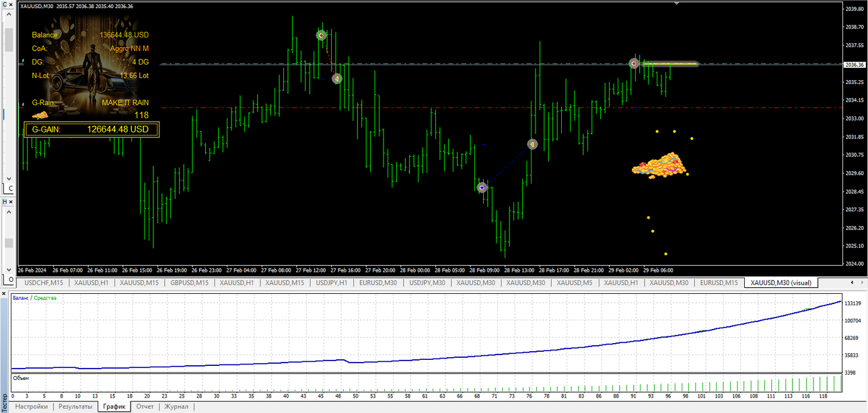Click the red sell marker near 29 Feb 02:00
The width and height of the screenshot is (868, 413).
pos(634,63)
